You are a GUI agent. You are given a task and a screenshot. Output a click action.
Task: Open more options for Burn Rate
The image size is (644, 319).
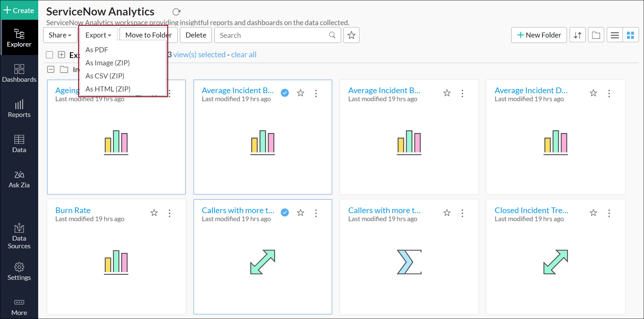tap(170, 213)
